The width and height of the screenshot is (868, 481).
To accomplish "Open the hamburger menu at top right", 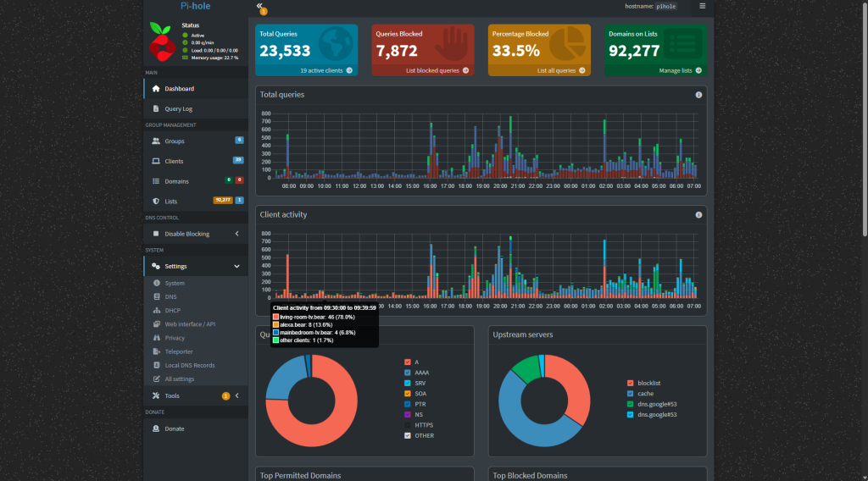I will coord(702,6).
